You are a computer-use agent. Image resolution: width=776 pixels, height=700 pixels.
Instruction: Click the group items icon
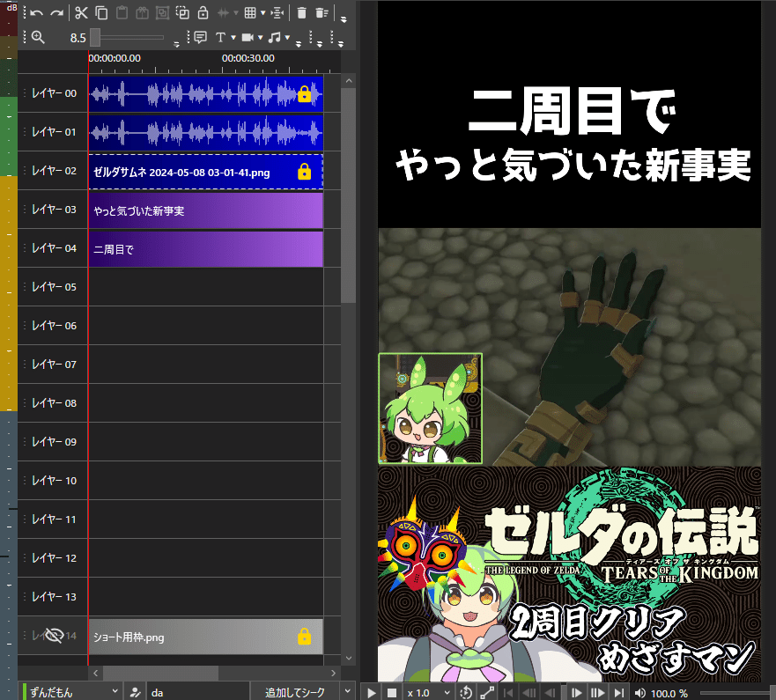point(162,13)
